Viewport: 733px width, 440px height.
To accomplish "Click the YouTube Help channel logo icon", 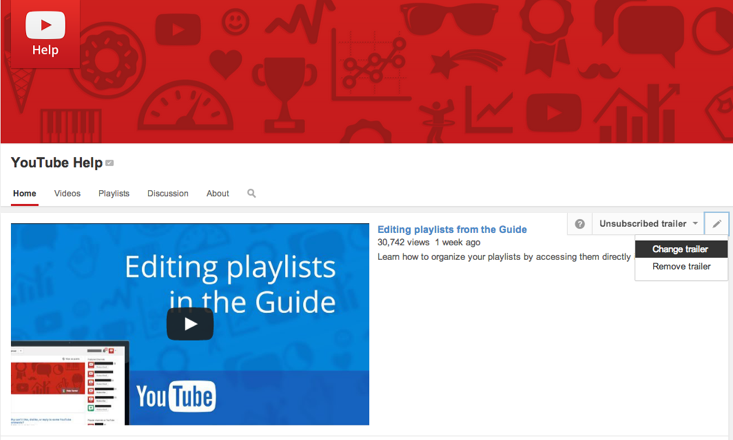I will (45, 34).
